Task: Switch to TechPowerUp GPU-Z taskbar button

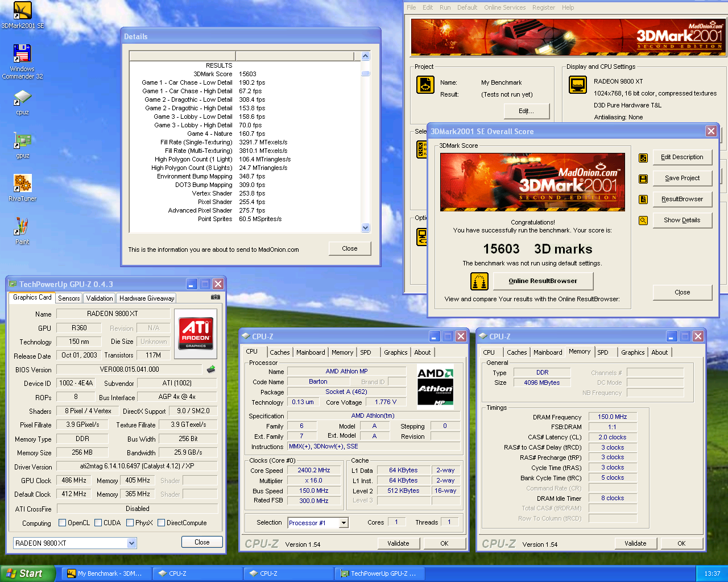Action: [379, 573]
